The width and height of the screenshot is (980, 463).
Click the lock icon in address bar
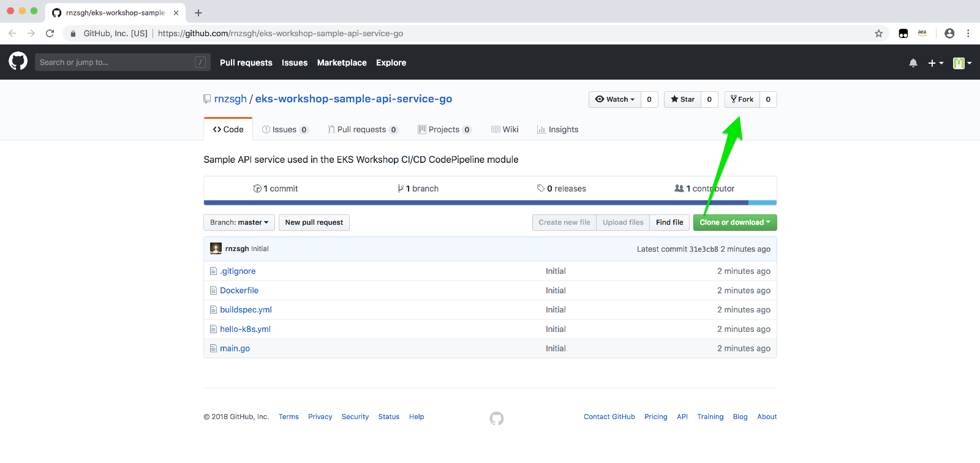[x=73, y=34]
